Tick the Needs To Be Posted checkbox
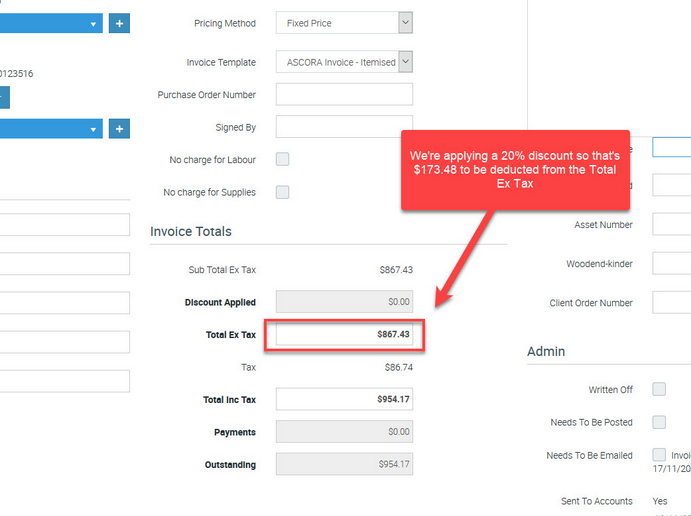Image resolution: width=691 pixels, height=516 pixels. point(659,422)
